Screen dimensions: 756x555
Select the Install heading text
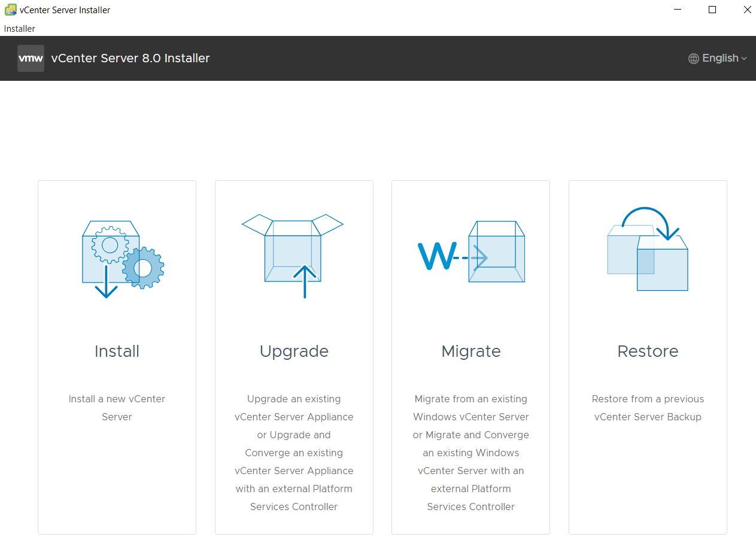coord(117,351)
